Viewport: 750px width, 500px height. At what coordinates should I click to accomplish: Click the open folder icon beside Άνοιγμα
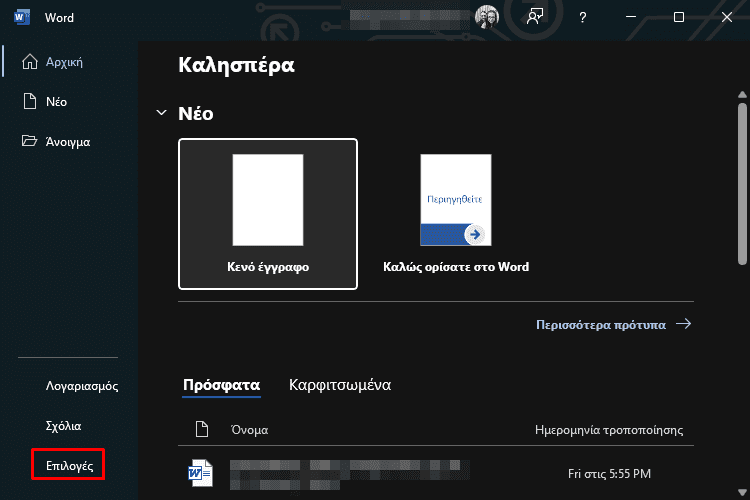(29, 141)
